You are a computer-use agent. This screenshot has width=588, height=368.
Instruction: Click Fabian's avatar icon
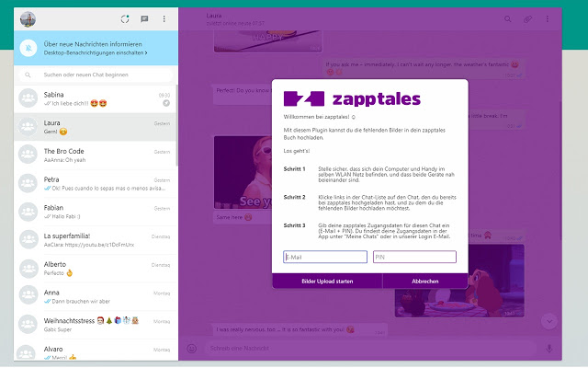coord(28,212)
